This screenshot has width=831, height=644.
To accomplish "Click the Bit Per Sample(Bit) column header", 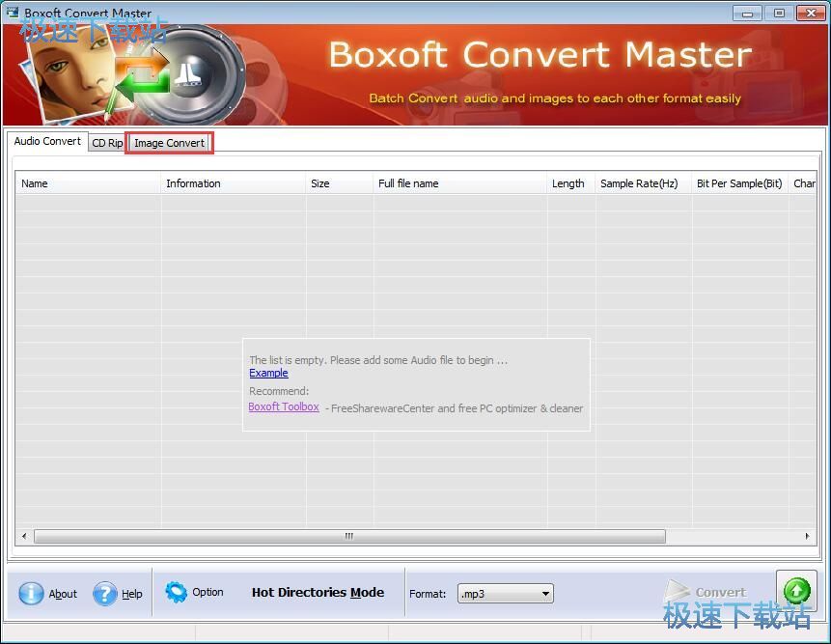I will pos(740,183).
